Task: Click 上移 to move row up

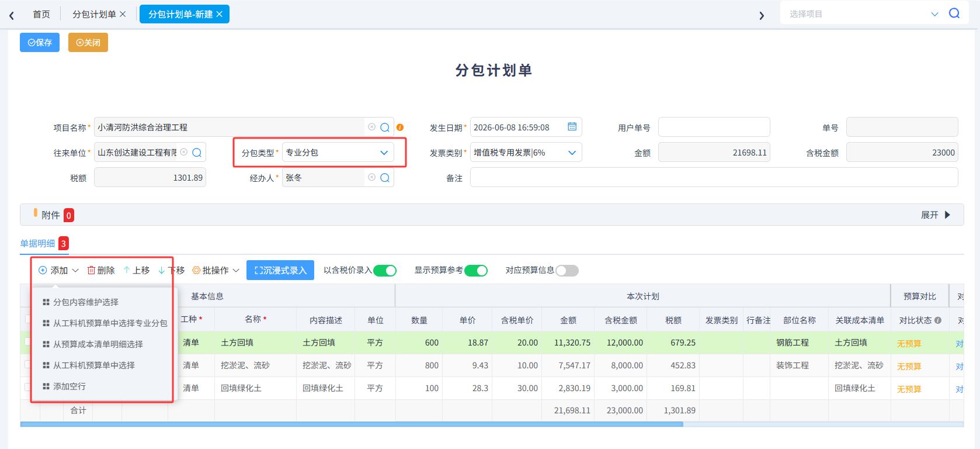Action: [137, 270]
